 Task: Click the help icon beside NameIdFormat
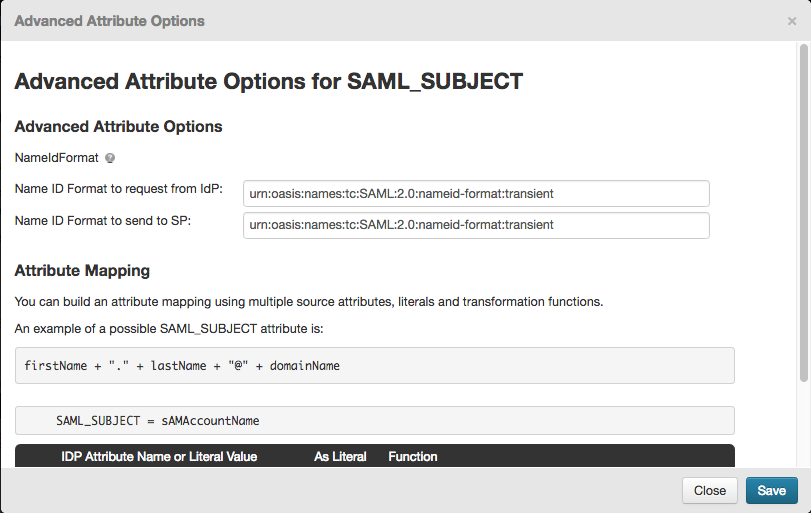point(110,158)
